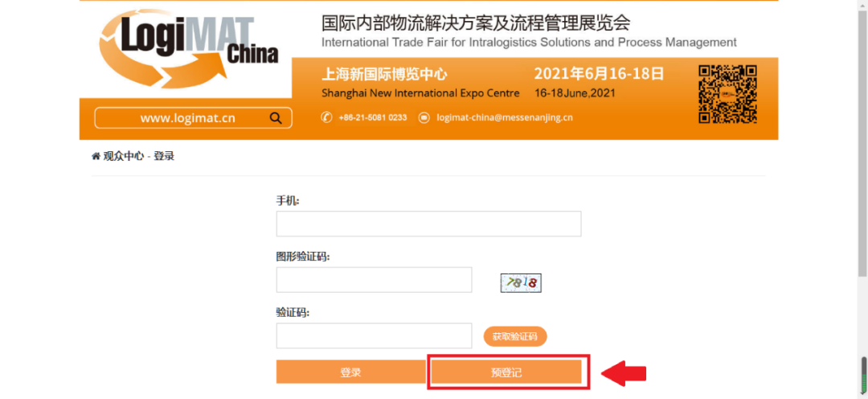Go to the 观众中心 breadcrumb link

(x=124, y=156)
